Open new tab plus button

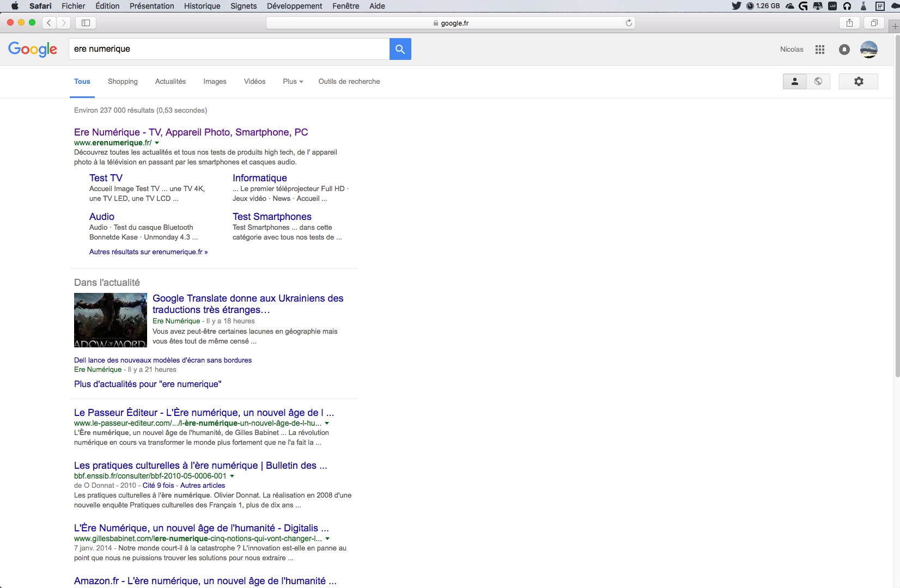pos(895,26)
